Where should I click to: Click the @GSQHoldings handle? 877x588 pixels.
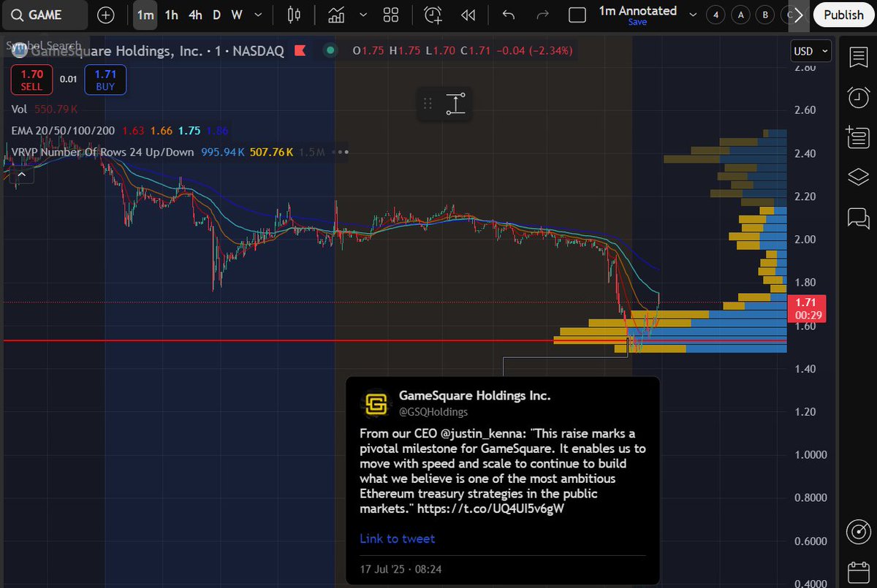433,411
